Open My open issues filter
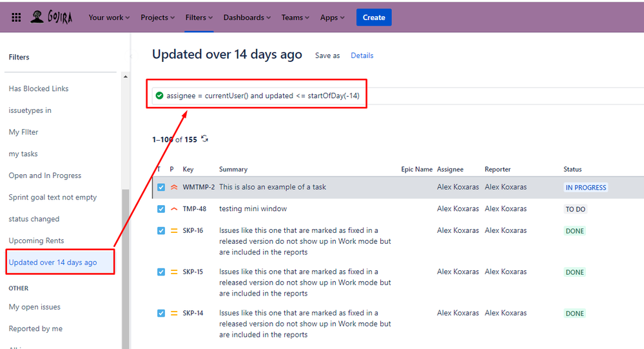644x349 pixels. 35,307
